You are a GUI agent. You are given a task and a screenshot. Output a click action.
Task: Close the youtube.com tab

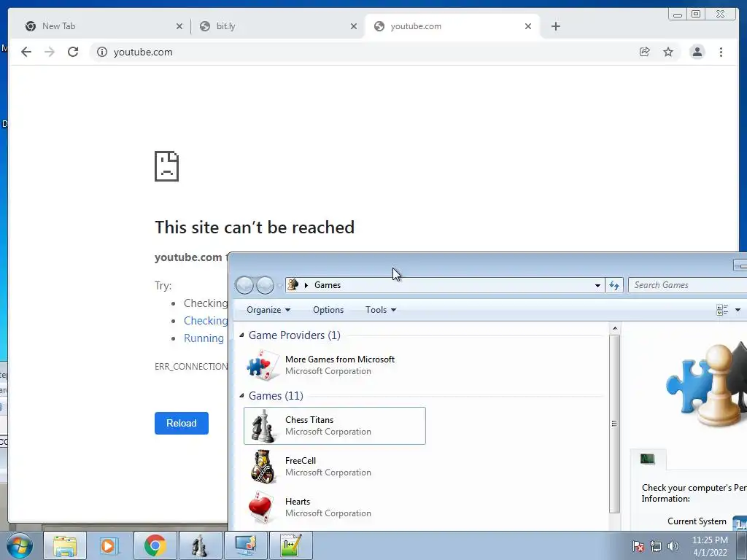coord(528,26)
